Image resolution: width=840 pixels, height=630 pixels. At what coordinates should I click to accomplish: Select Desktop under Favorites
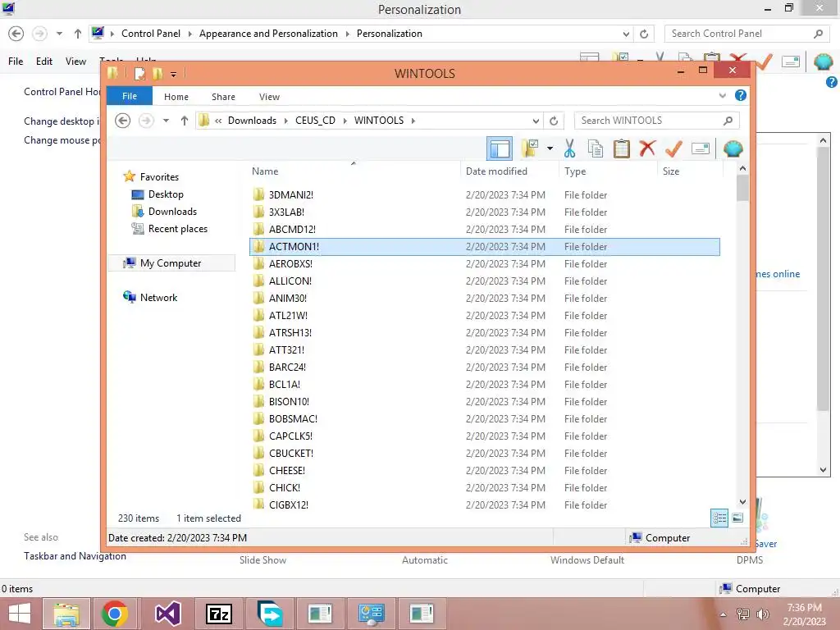click(x=166, y=194)
